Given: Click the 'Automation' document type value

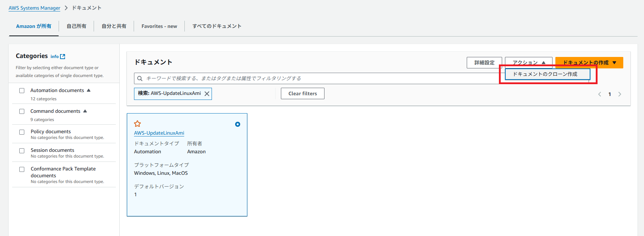Looking at the screenshot, I should click(148, 151).
